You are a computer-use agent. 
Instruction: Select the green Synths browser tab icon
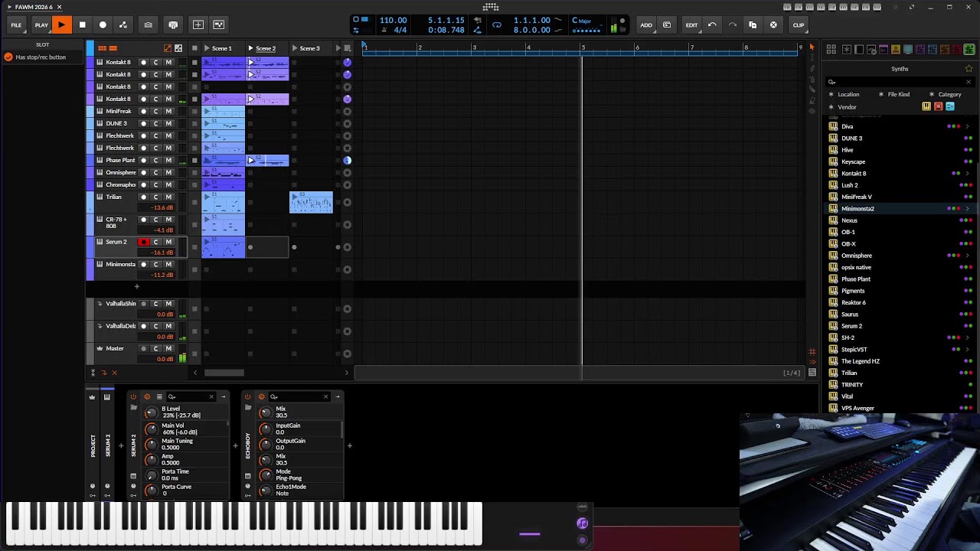pyautogui.click(x=969, y=50)
